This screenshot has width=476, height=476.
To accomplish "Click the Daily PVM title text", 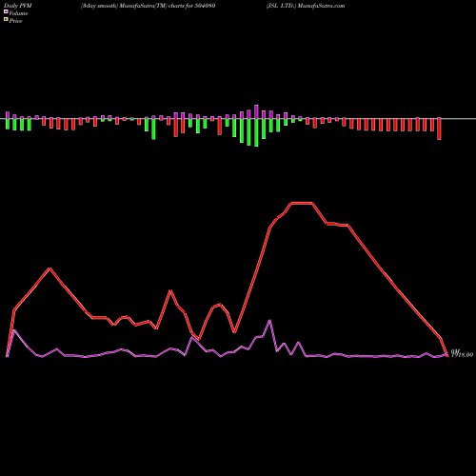I will coord(18,6).
